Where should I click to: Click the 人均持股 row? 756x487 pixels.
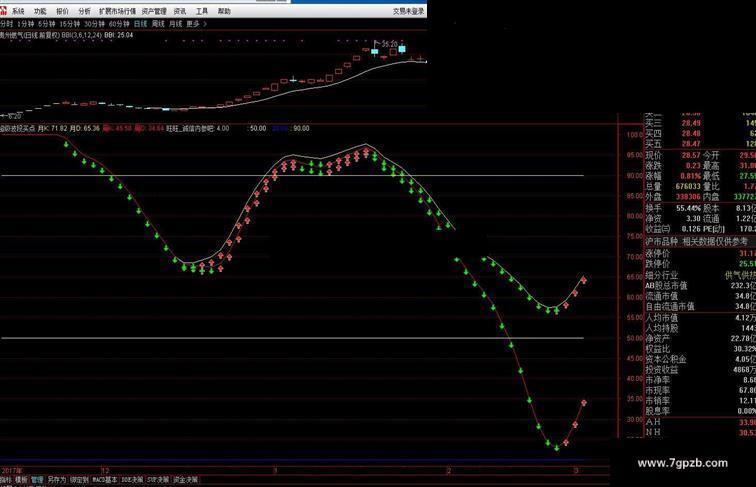(701, 328)
